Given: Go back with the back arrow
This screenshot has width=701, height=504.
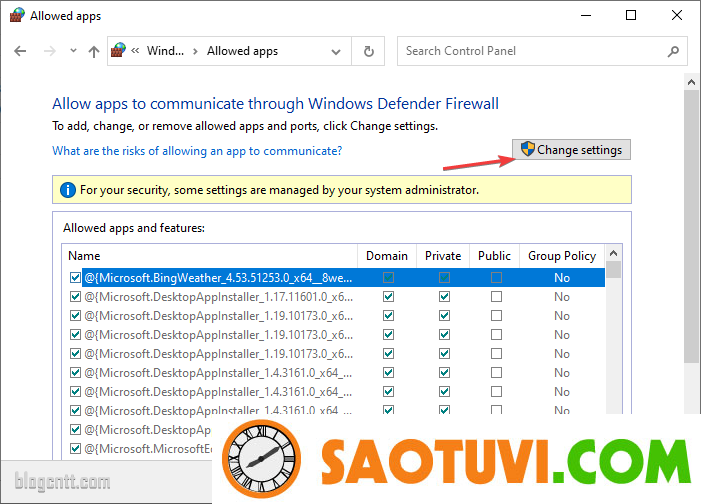Looking at the screenshot, I should coord(20,51).
